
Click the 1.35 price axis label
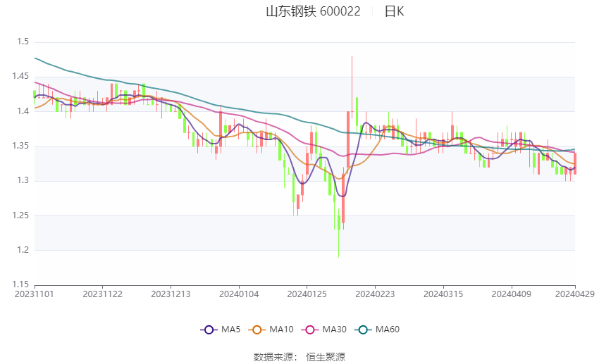pos(20,146)
